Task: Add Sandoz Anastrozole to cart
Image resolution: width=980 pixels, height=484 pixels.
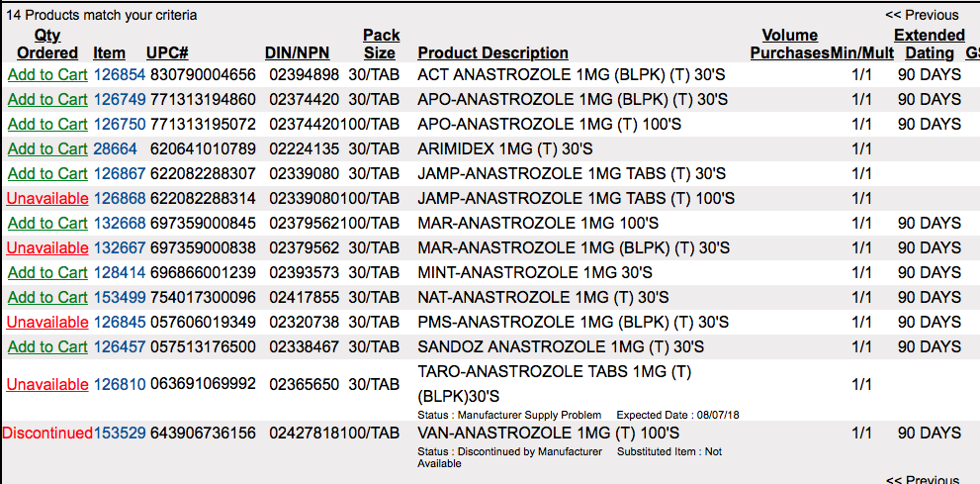Action: 47,346
